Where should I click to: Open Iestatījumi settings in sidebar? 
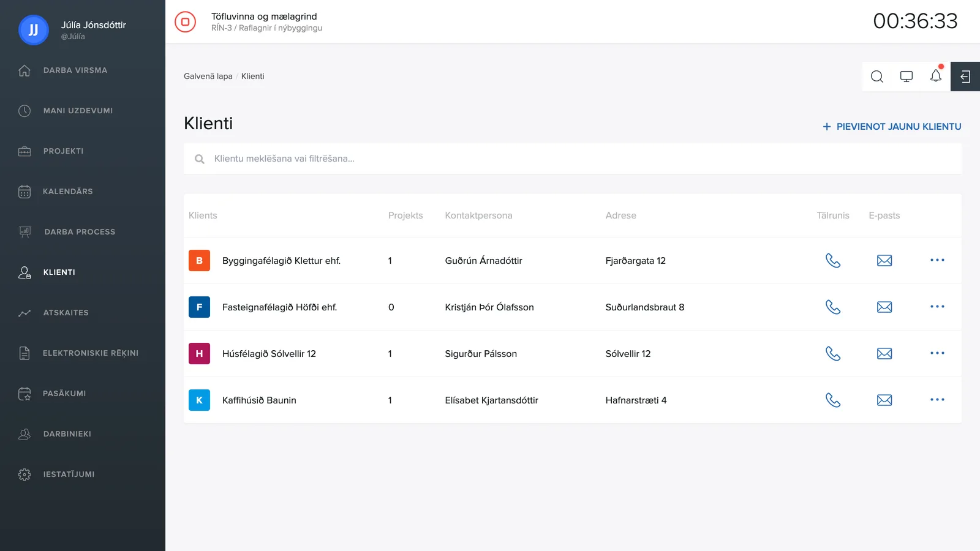click(x=69, y=474)
